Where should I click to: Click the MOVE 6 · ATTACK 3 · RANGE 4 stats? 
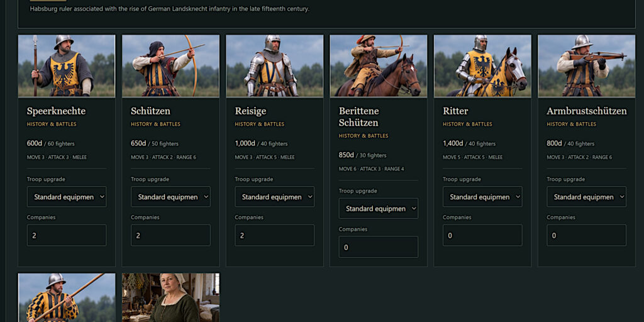point(371,169)
